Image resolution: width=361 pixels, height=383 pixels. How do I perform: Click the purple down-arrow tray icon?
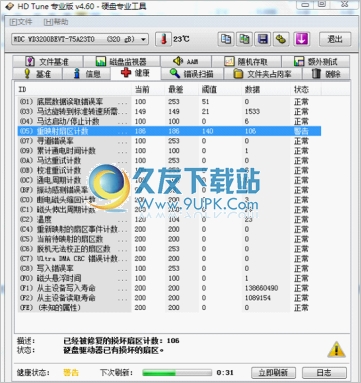tap(302, 39)
